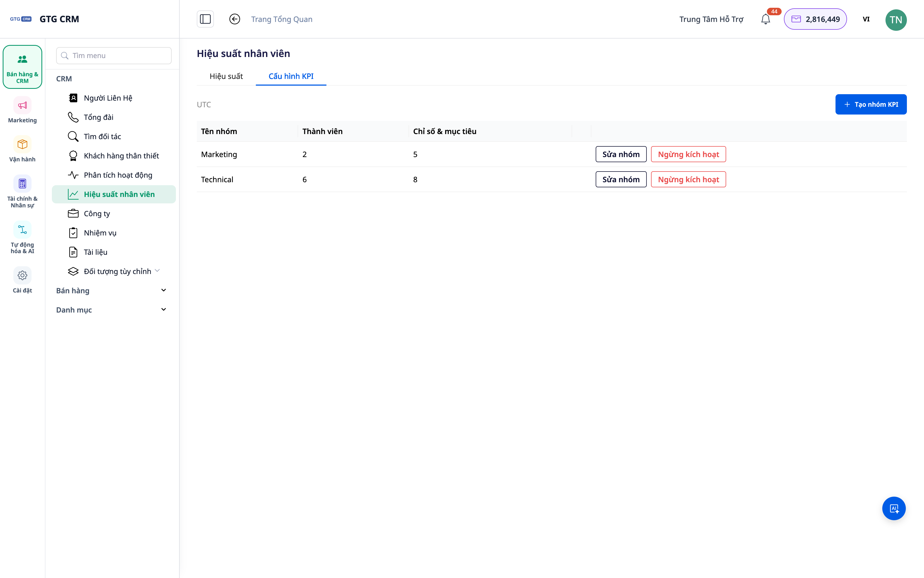Viewport: 924px width, 578px height.
Task: Open Phân tích hoạt động menu item
Action: point(113,175)
